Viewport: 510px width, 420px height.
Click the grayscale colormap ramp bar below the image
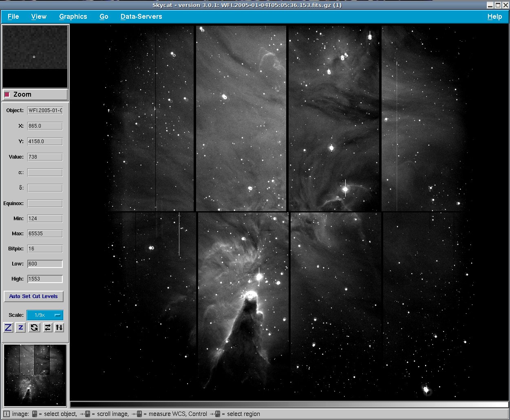[289, 405]
